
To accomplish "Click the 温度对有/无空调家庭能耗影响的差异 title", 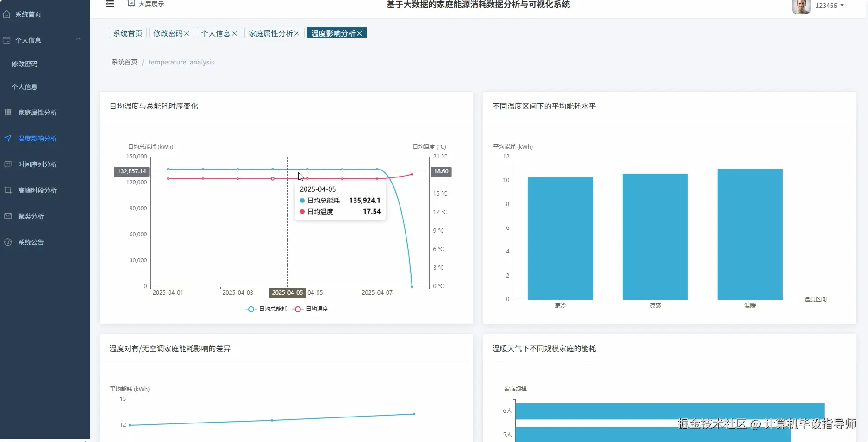I will point(170,348).
